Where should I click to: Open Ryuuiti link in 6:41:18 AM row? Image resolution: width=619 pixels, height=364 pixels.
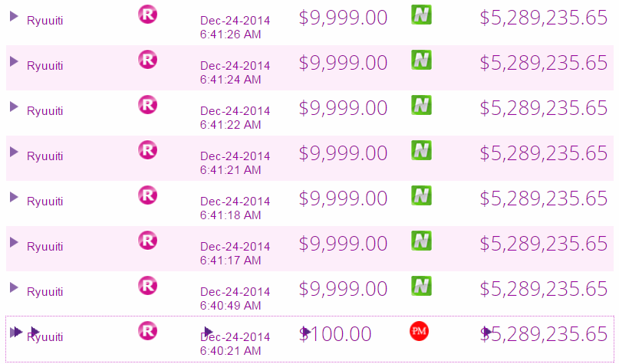tap(44, 202)
